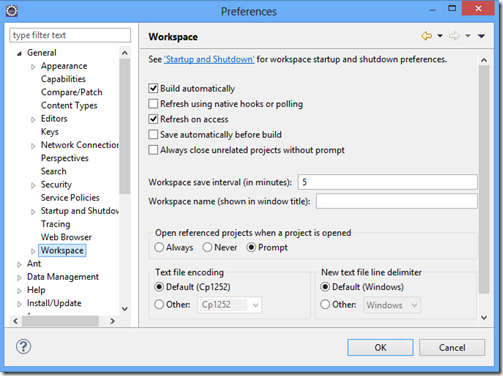Viewport: 503px width, 376px height.
Task: Expand the Startup and Shutdown node
Action: (33, 212)
